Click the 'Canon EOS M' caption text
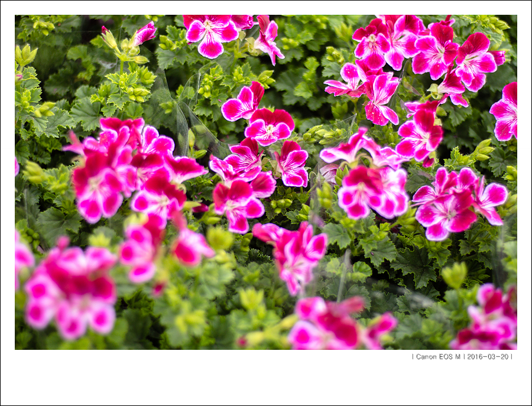 tap(438, 356)
